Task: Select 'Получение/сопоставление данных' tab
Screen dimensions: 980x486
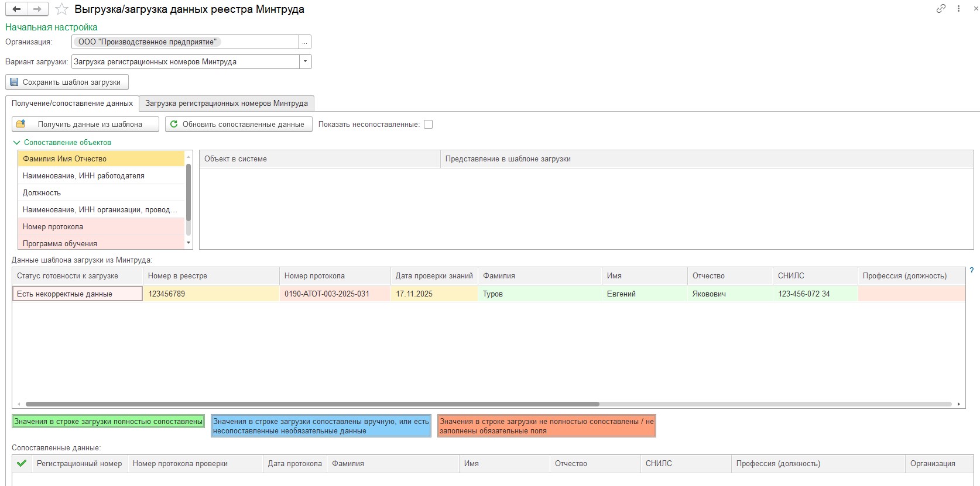Action: click(x=72, y=104)
